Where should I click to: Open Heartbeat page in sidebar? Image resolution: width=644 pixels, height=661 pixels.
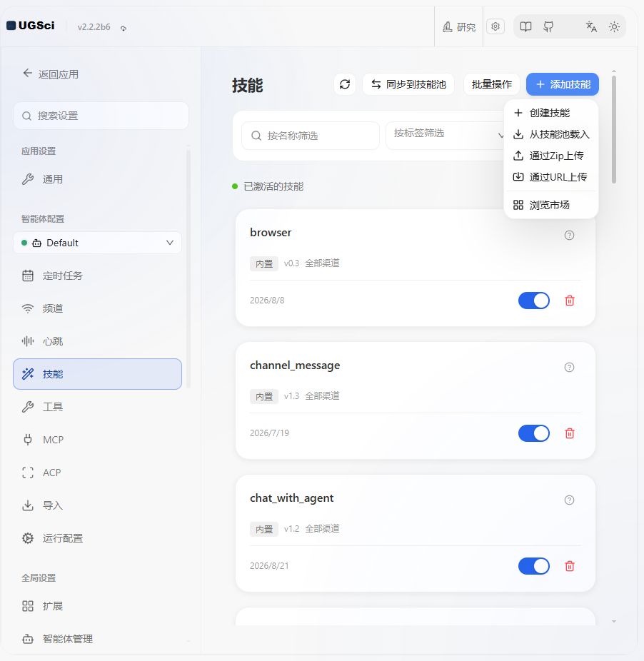pos(97,341)
